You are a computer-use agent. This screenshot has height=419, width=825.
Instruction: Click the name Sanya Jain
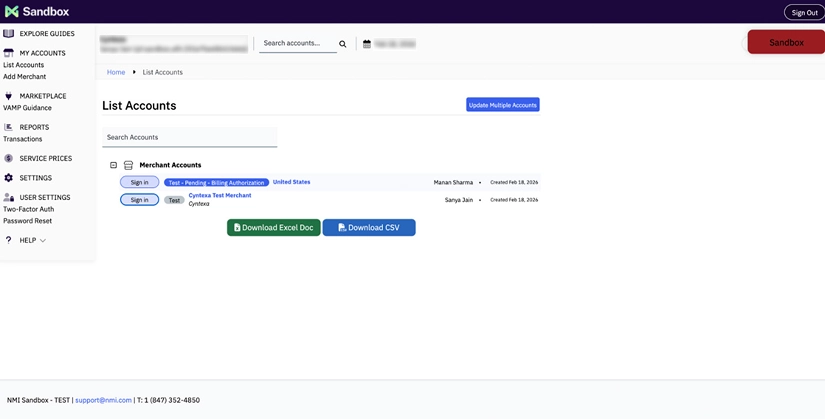(x=459, y=200)
